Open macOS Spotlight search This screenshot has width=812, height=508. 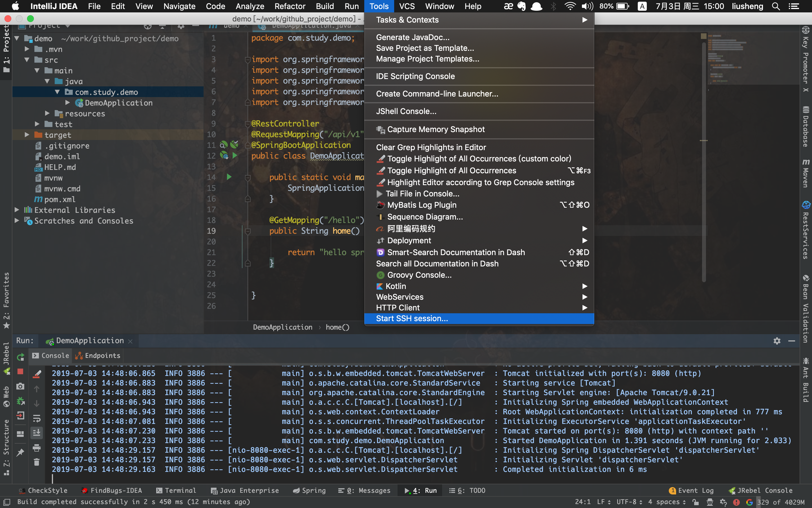click(x=775, y=6)
